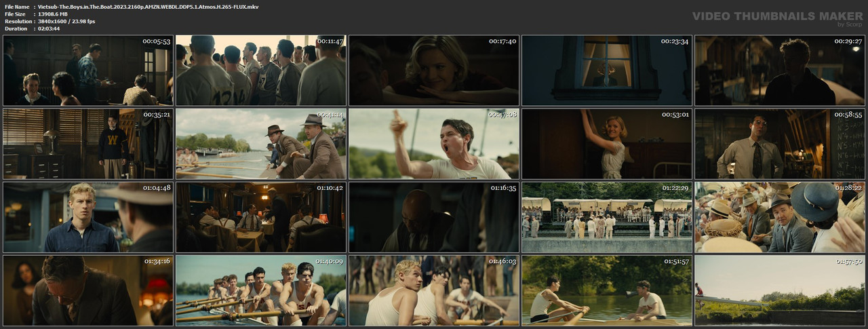Viewport: 868px width, 329px height.
Task: Select the thumbnail stamped 01:04:48
Action: click(x=88, y=217)
